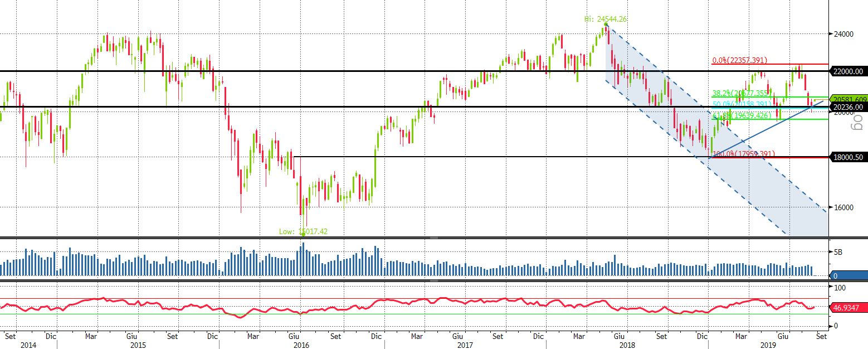
Task: Click the 2017 year label on the time axis
Action: point(464,345)
